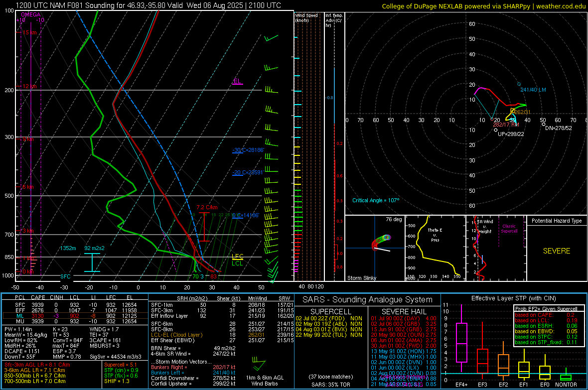Click the magenta OMEGA label

click(31, 14)
